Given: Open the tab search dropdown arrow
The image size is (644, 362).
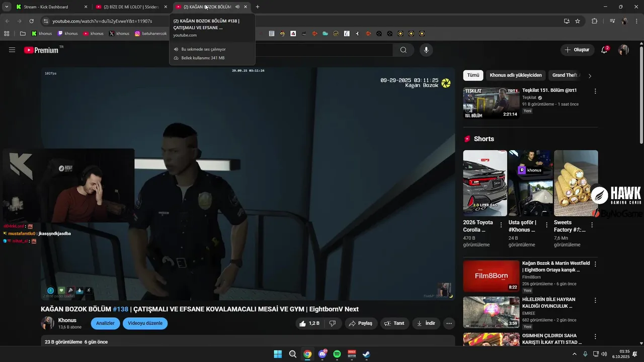Looking at the screenshot, I should point(7,7).
